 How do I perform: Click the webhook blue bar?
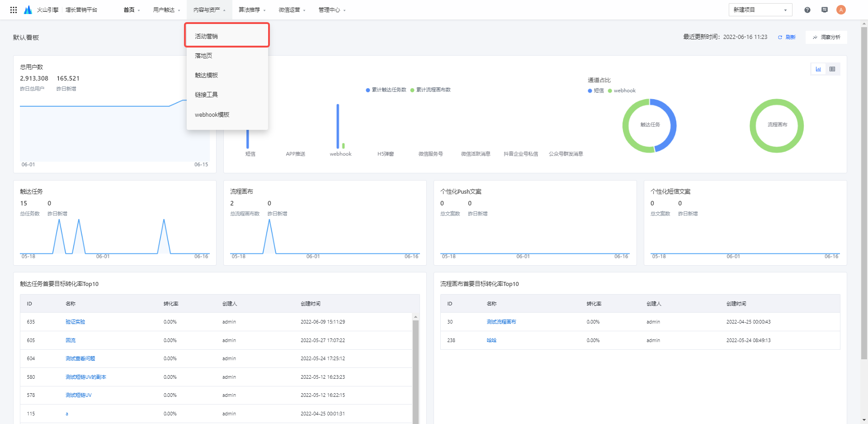coord(338,126)
